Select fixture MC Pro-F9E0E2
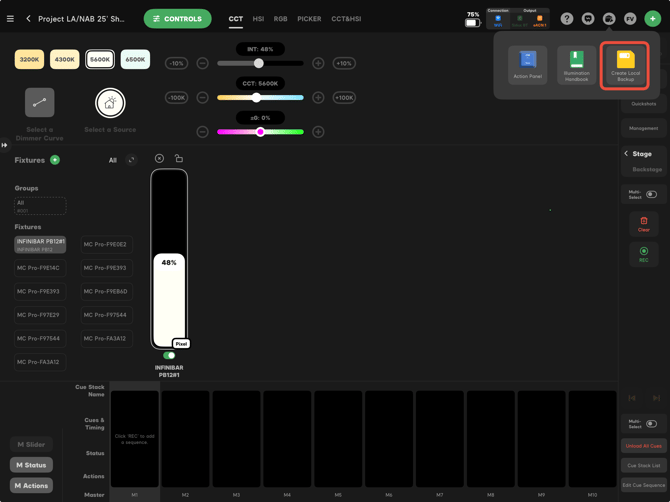Image resolution: width=670 pixels, height=502 pixels. tap(106, 244)
